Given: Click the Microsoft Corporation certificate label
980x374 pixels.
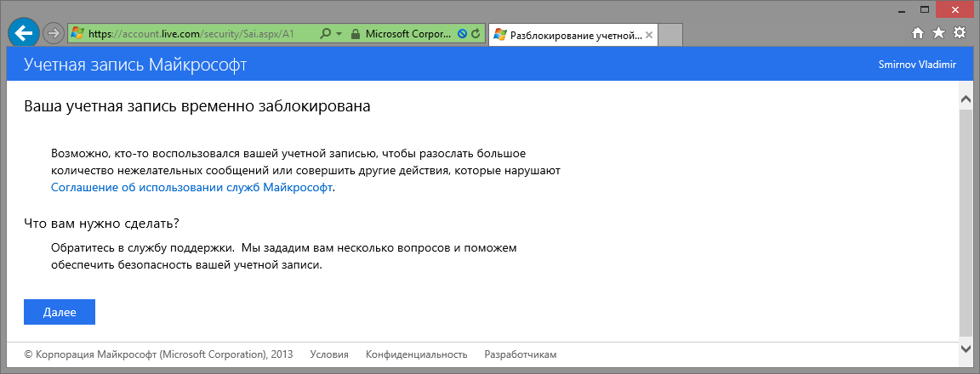Looking at the screenshot, I should [x=408, y=35].
